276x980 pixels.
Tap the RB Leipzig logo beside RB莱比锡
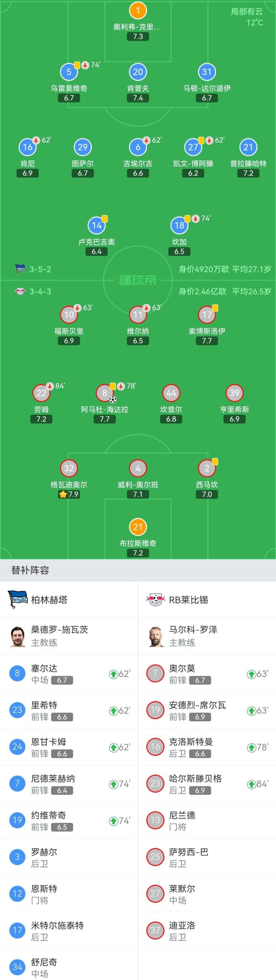point(155,600)
